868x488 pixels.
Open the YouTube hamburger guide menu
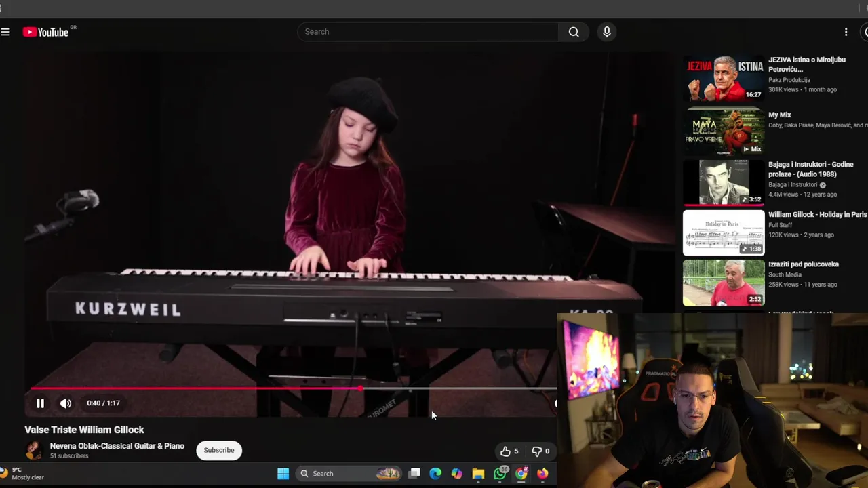(x=5, y=32)
